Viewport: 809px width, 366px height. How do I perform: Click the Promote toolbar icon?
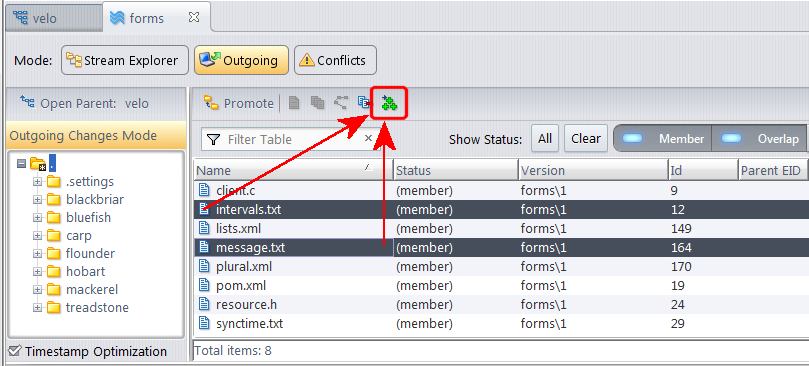click(210, 103)
